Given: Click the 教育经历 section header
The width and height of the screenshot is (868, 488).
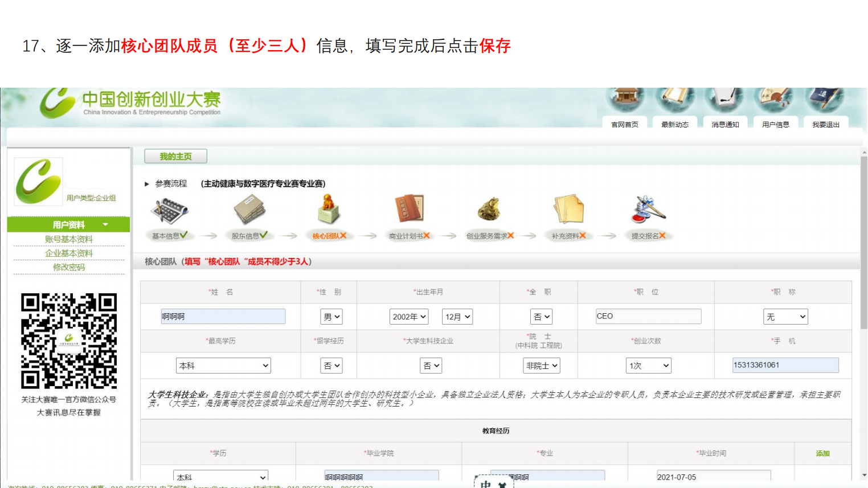Looking at the screenshot, I should click(496, 431).
